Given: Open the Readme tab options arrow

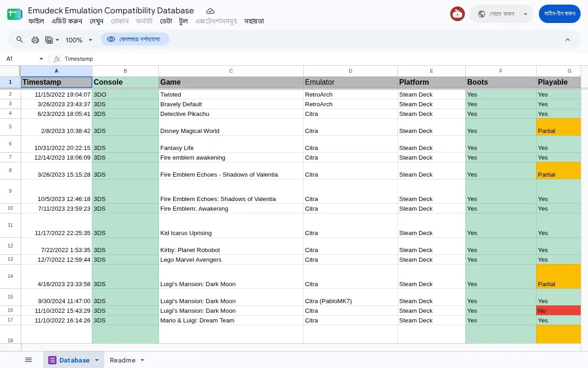Looking at the screenshot, I should tap(142, 360).
